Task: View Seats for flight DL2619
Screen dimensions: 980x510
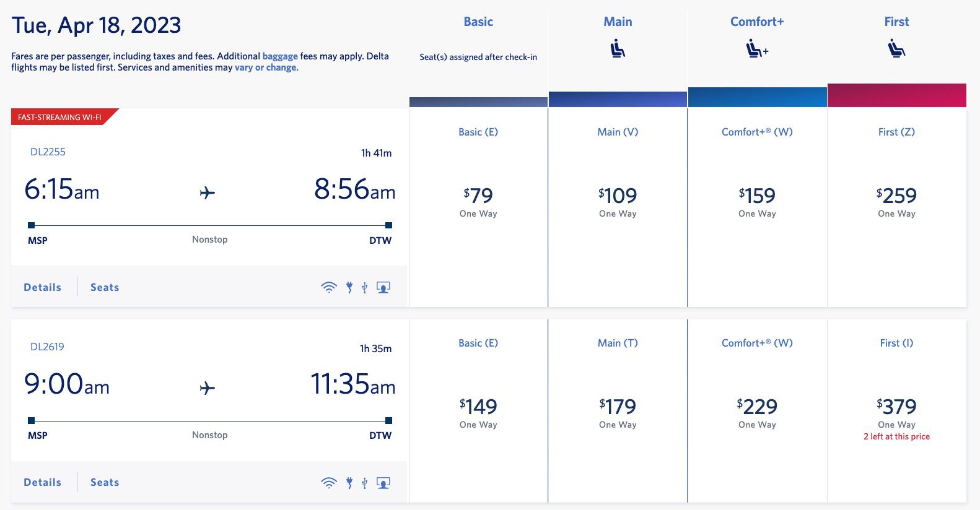Action: pyautogui.click(x=103, y=482)
